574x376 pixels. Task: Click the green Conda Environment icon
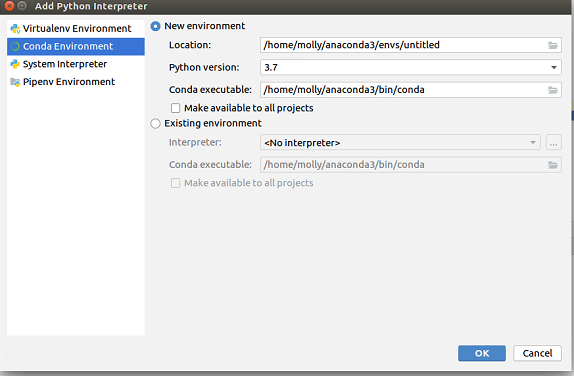15,46
